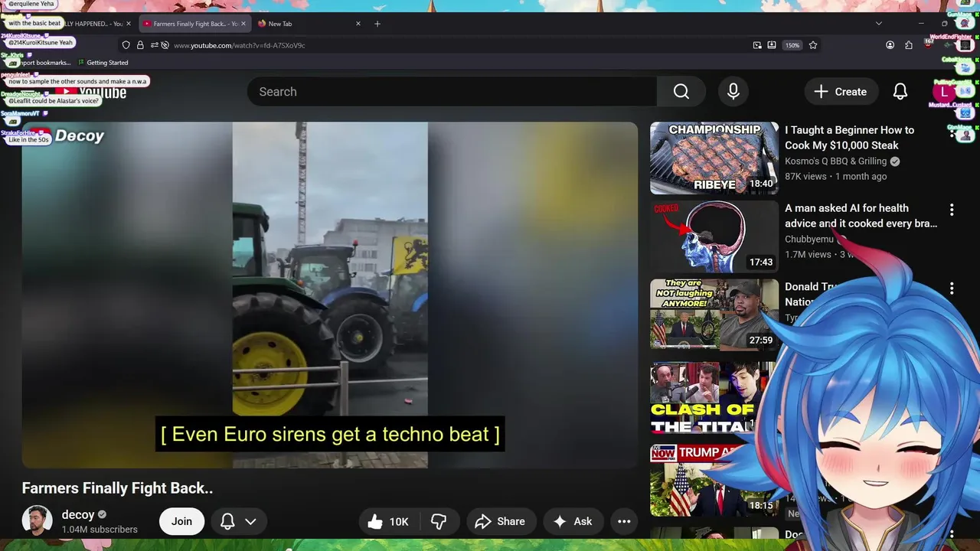The width and height of the screenshot is (980, 551).
Task: Click the youtube.com address bar URL
Action: click(239, 45)
